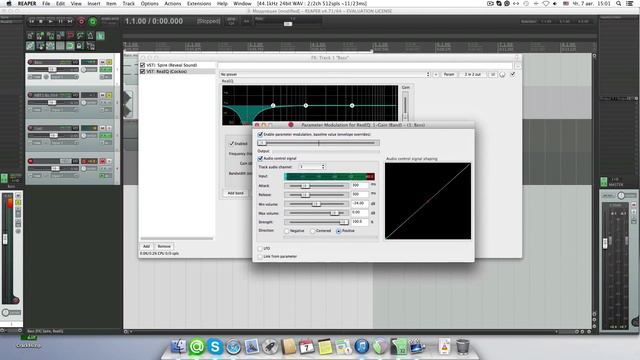
Task: Click the first icon in the top toolbar row
Action: pyautogui.click(x=30, y=36)
